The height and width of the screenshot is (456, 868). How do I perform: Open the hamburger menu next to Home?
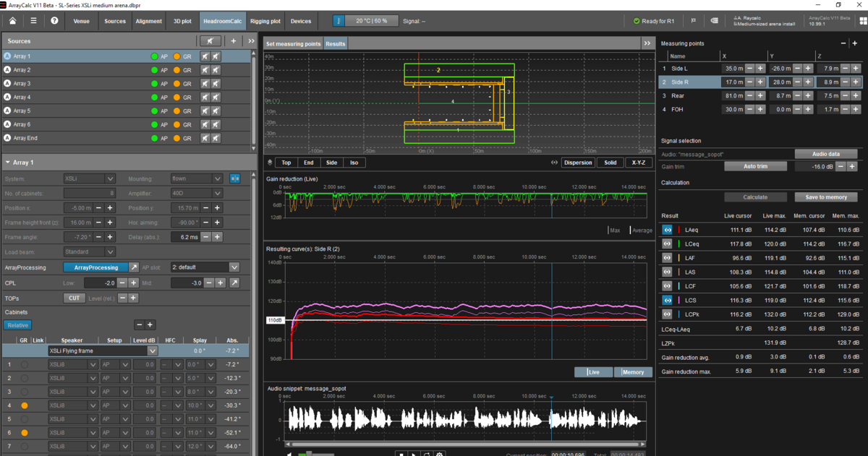[32, 21]
